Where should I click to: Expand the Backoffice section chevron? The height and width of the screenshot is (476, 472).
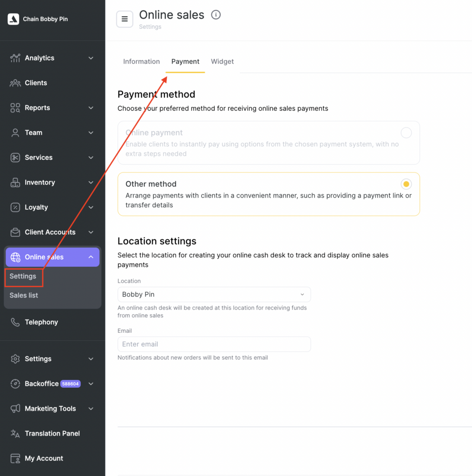91,384
